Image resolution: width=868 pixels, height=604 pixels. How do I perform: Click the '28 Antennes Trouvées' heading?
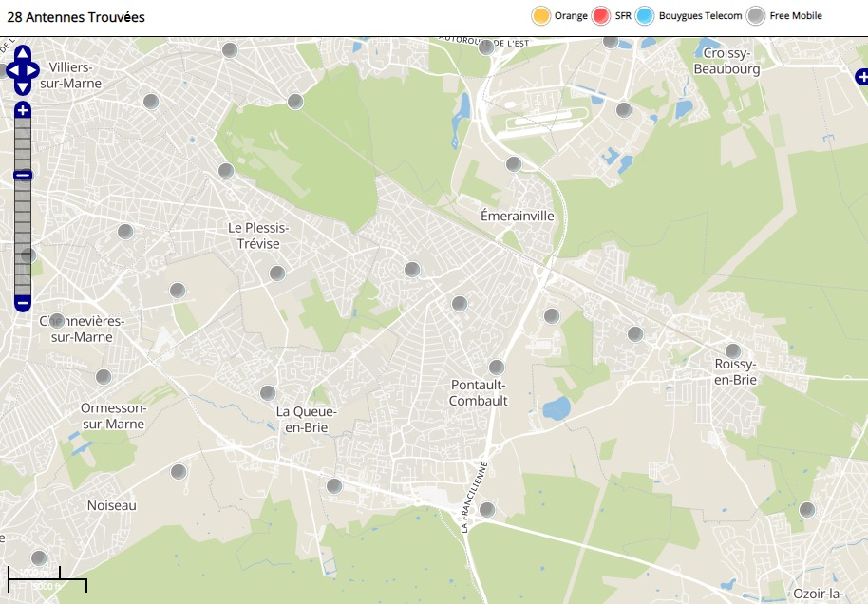[76, 17]
